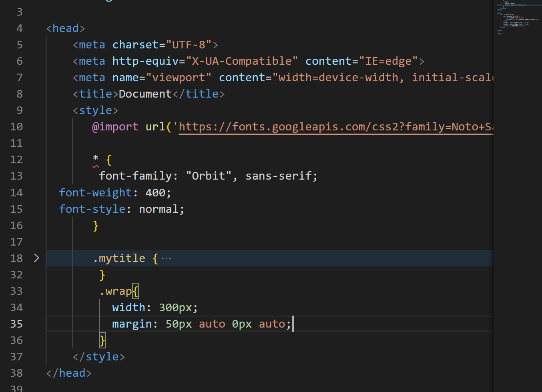Click the word Document inside title

[145, 94]
